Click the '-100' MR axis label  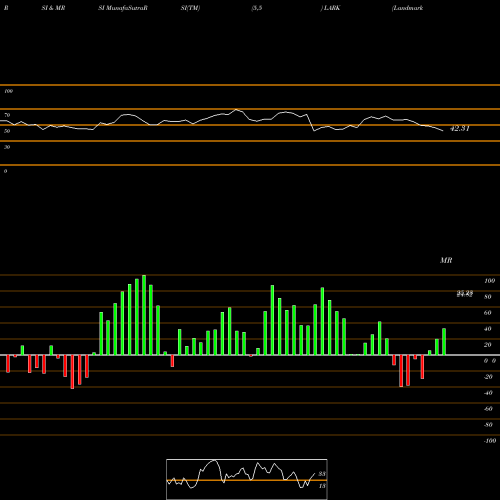(490, 441)
